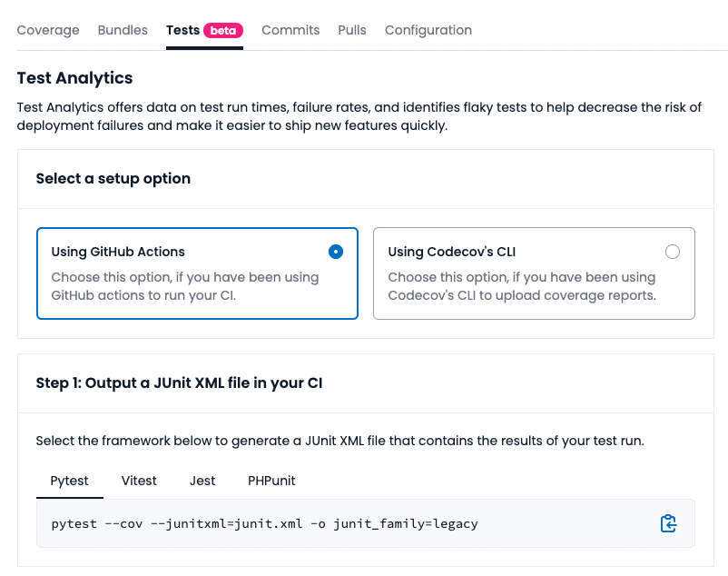
Task: Click the Step 1 JUnit XML heading
Action: click(x=179, y=383)
